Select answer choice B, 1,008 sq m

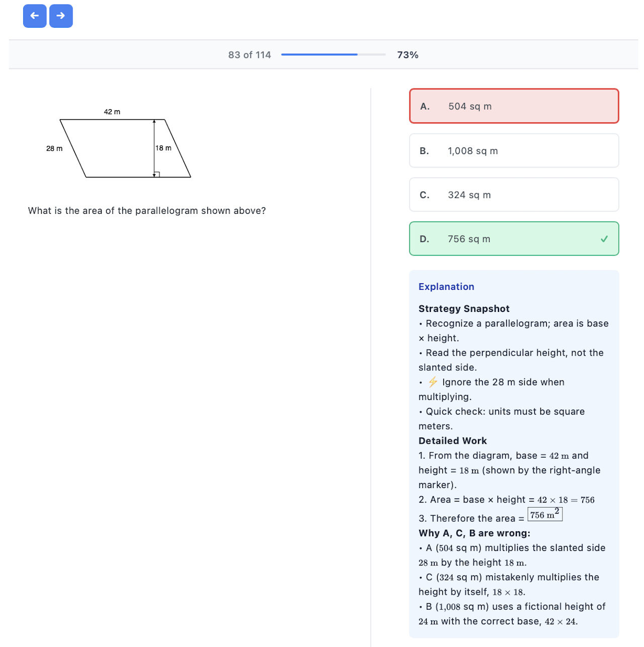pyautogui.click(x=514, y=150)
